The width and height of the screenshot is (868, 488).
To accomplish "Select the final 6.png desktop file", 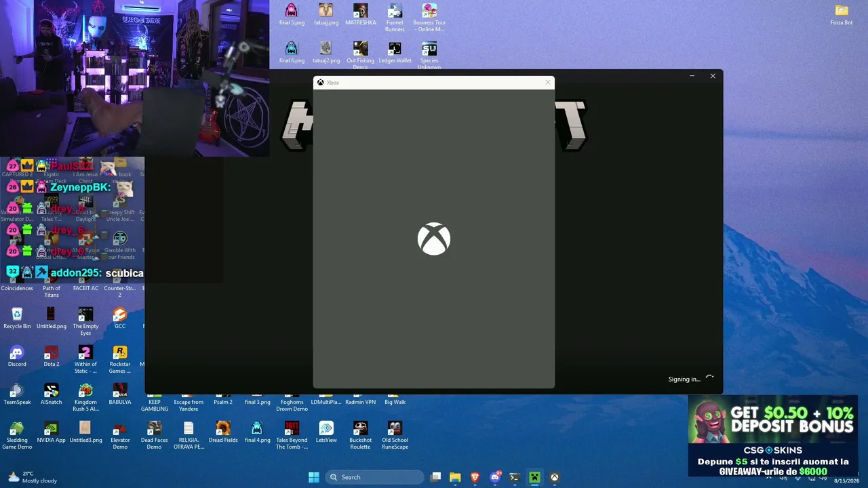I will (x=292, y=52).
